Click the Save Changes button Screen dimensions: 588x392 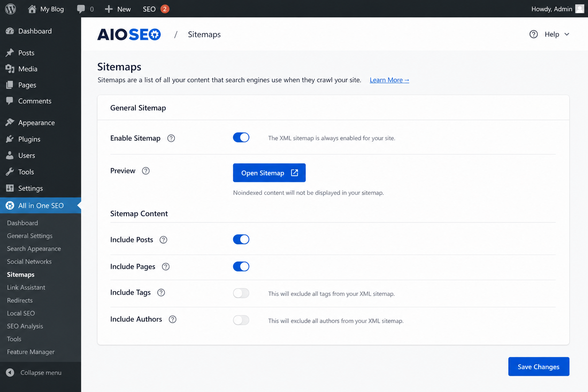pos(539,366)
